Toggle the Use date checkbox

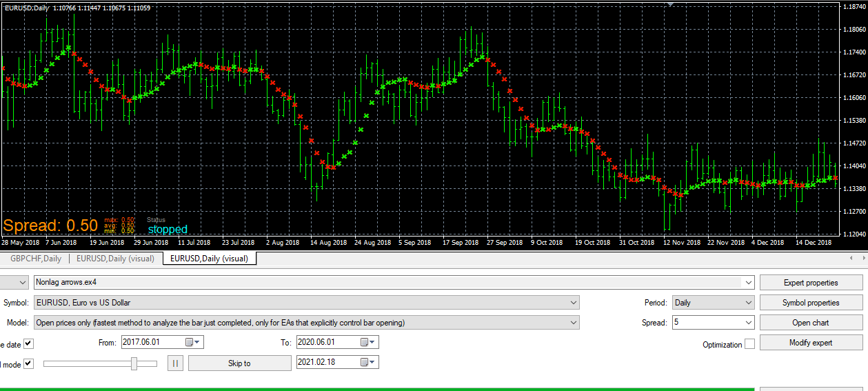coord(28,343)
